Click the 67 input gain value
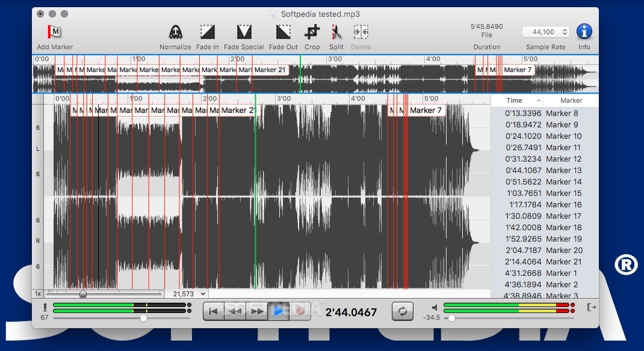Image resolution: width=644 pixels, height=351 pixels. [45, 317]
